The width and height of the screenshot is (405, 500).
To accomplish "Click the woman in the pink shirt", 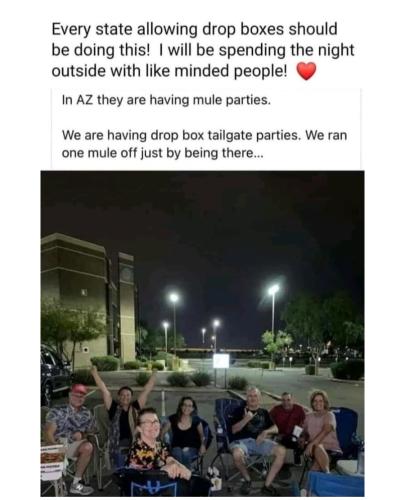I will pyautogui.click(x=321, y=430).
